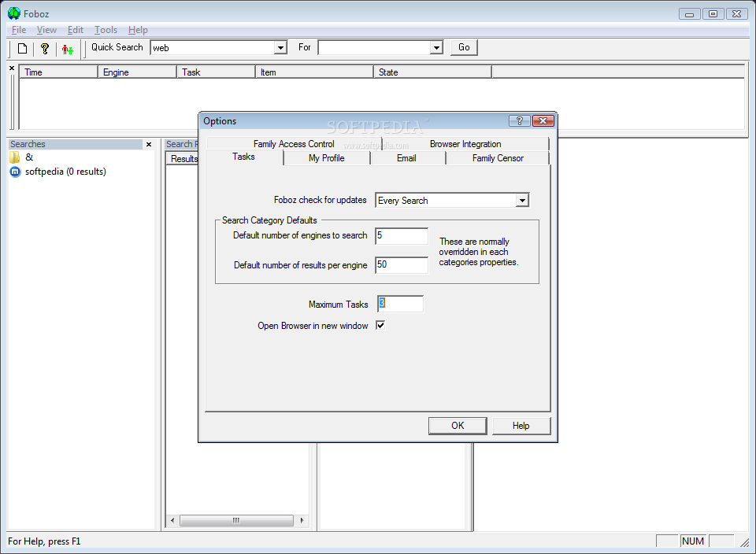Click the Foboz globe application icon
This screenshot has height=554, width=756.
[14, 13]
